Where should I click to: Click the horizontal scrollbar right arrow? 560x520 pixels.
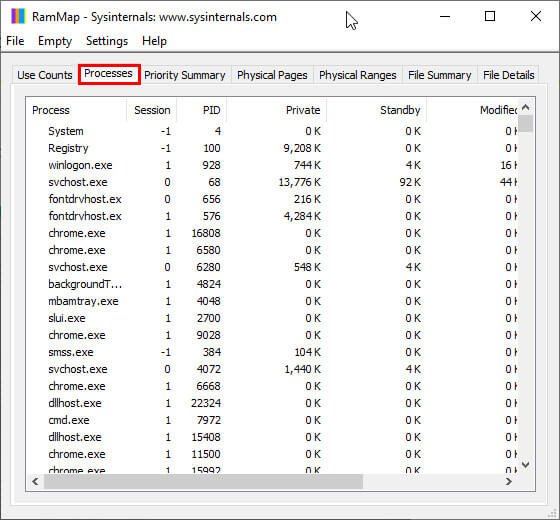(x=509, y=481)
